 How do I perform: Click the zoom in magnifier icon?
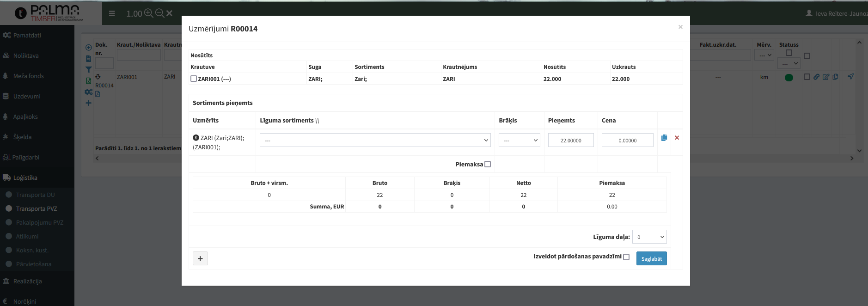coord(148,13)
